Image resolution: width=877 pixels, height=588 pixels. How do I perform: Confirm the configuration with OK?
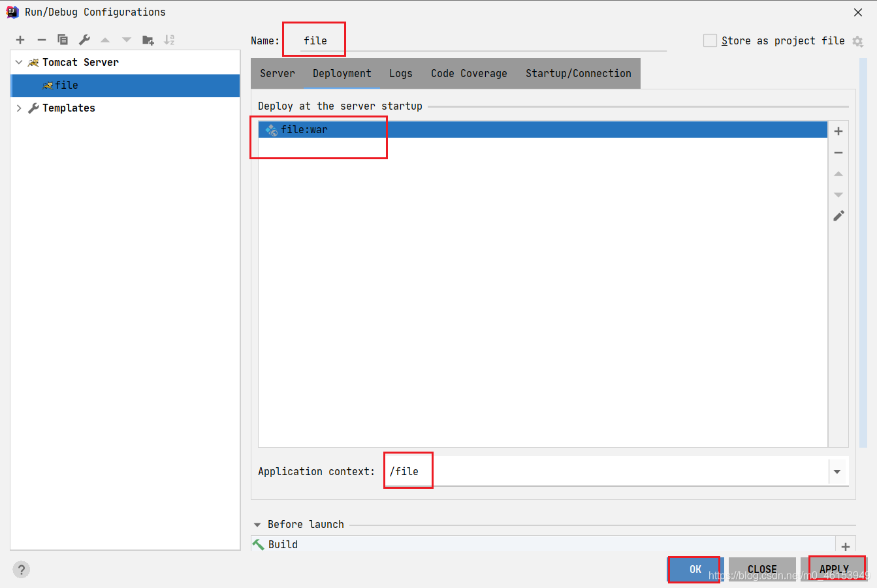coord(695,570)
